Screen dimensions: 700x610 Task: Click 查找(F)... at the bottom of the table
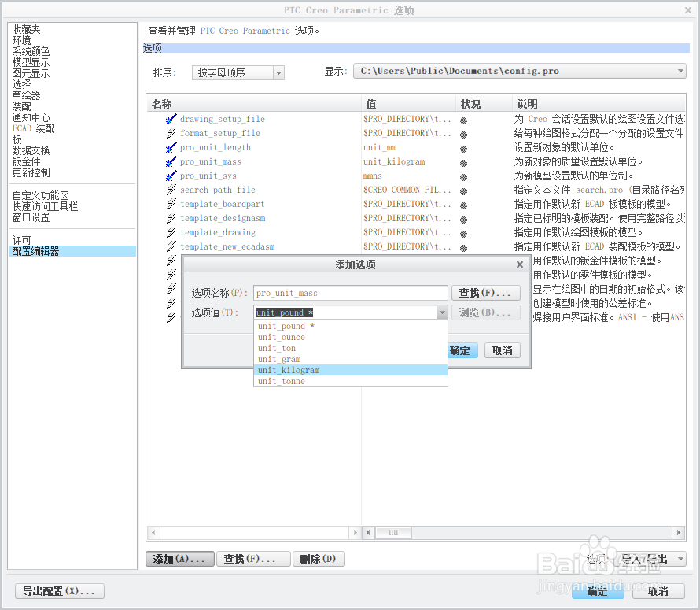(253, 559)
